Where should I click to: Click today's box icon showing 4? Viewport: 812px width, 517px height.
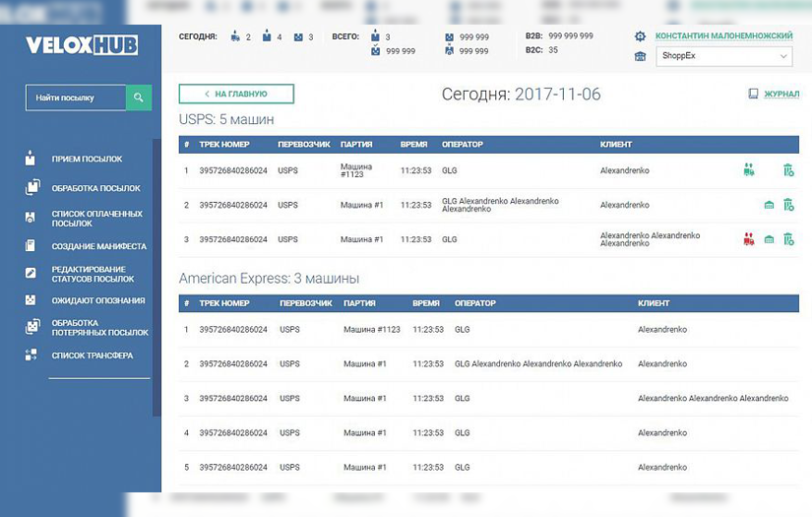point(267,35)
